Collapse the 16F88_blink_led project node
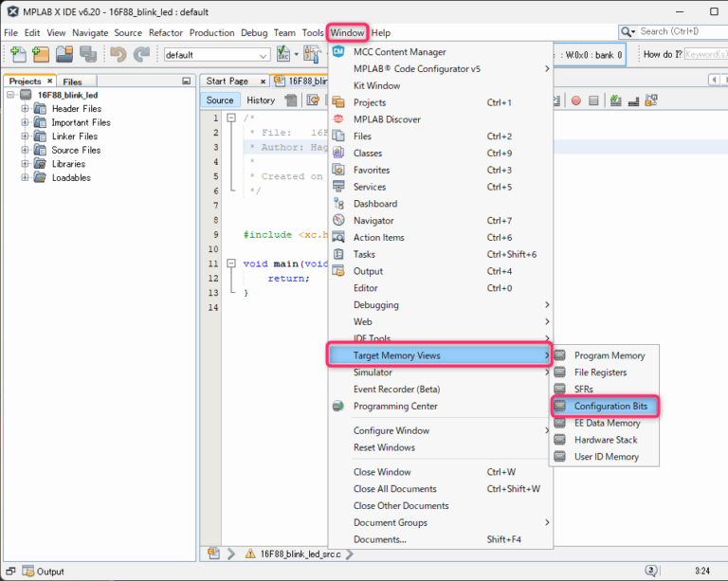Screen dimensions: 728x581 tap(11, 95)
